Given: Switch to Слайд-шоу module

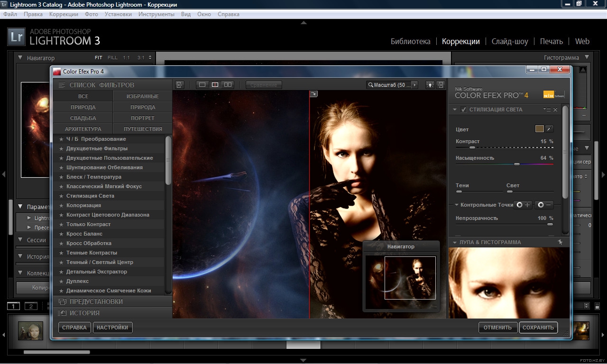Looking at the screenshot, I should pyautogui.click(x=510, y=41).
